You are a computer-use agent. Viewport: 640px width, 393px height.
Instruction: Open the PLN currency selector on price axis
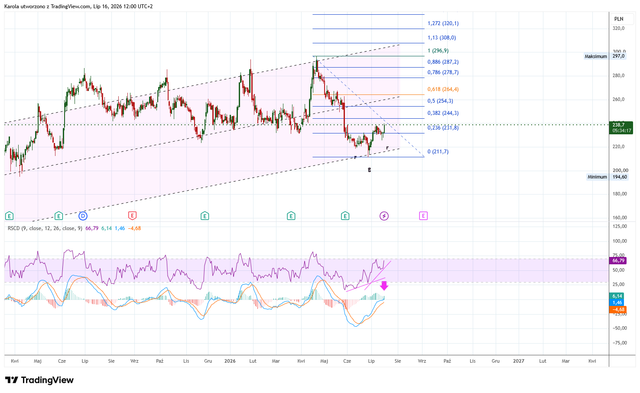click(x=618, y=19)
